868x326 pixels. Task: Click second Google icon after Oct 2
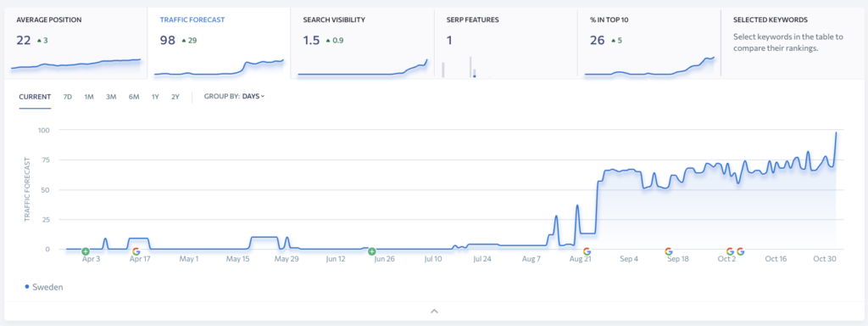click(x=740, y=251)
